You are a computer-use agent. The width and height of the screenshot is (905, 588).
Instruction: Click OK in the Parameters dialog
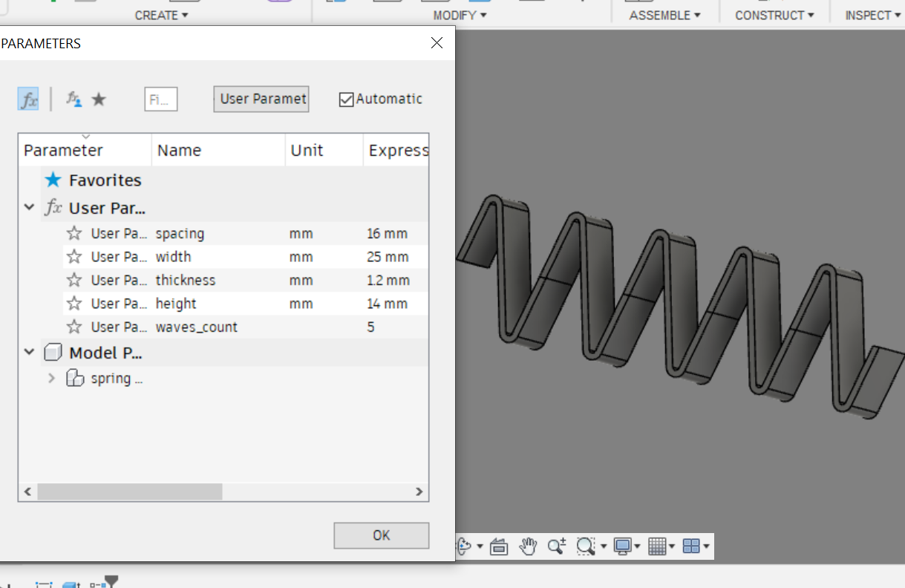point(382,535)
